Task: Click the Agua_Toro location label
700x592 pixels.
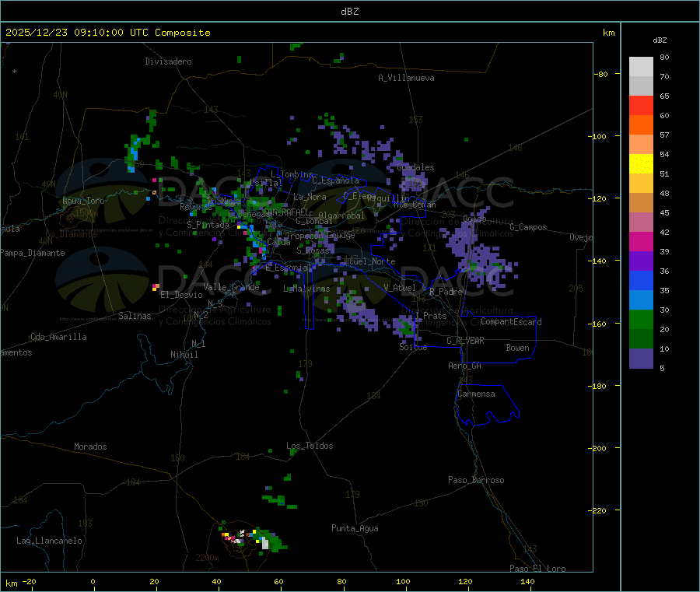Action: [83, 201]
